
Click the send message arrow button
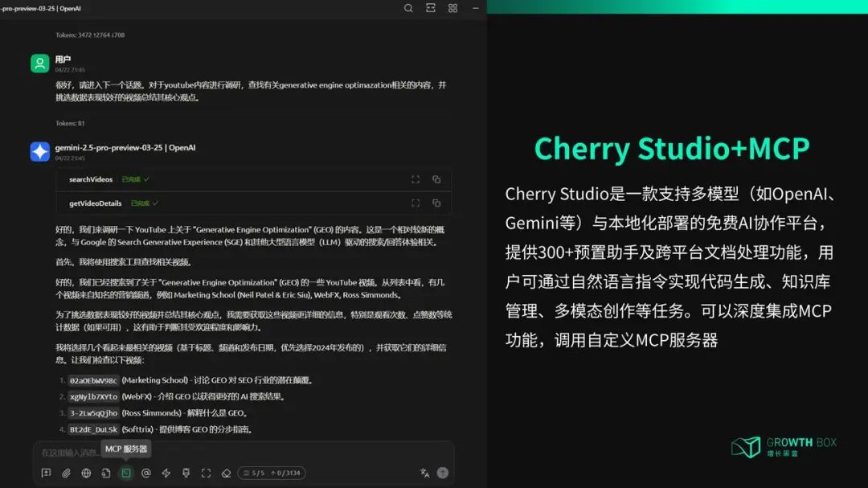click(x=443, y=473)
